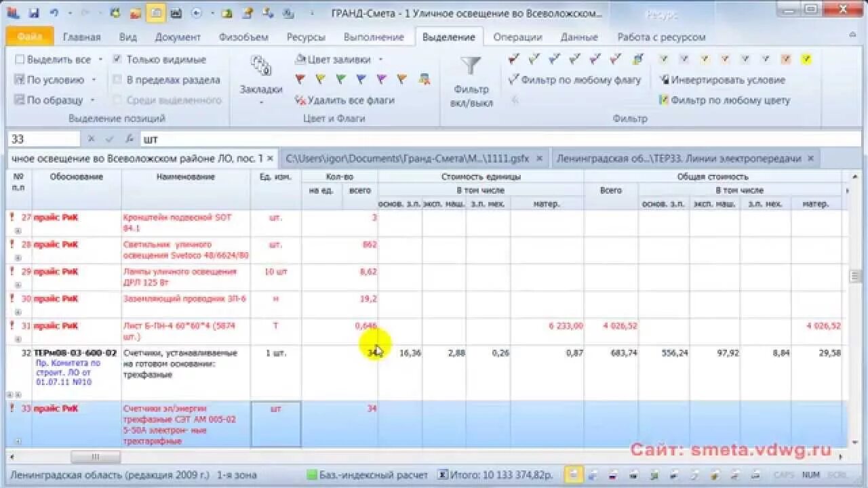868x488 pixels.
Task: Undo last action in quick access toolbar
Action: click(54, 13)
